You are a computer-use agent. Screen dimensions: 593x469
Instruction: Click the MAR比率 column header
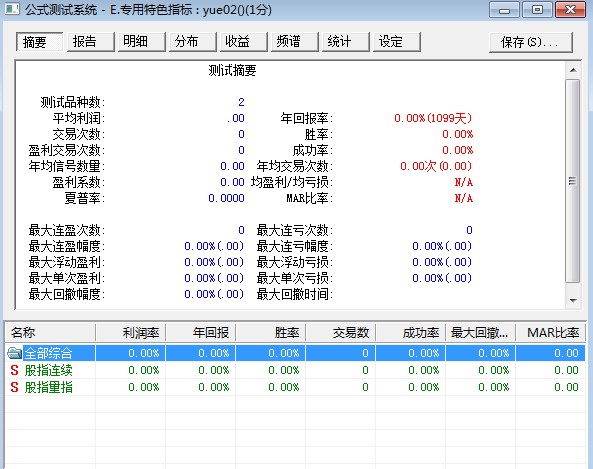pos(551,333)
